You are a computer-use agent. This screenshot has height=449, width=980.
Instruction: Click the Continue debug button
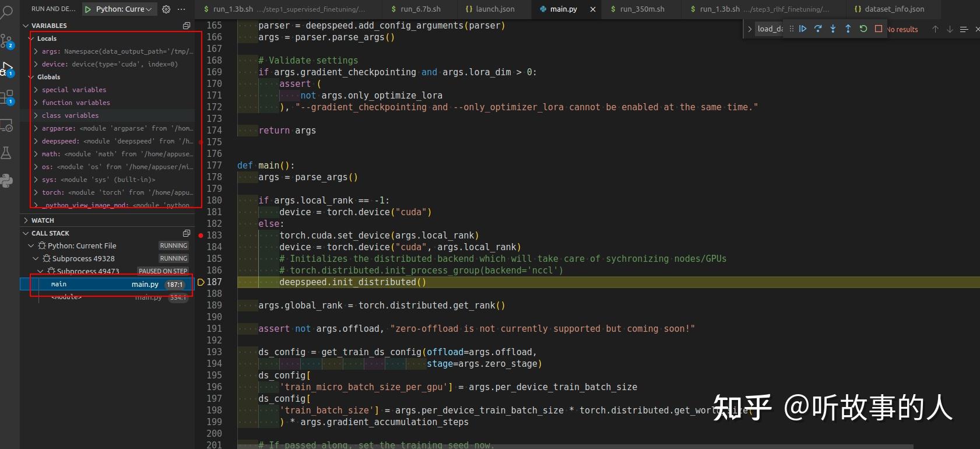pos(803,29)
